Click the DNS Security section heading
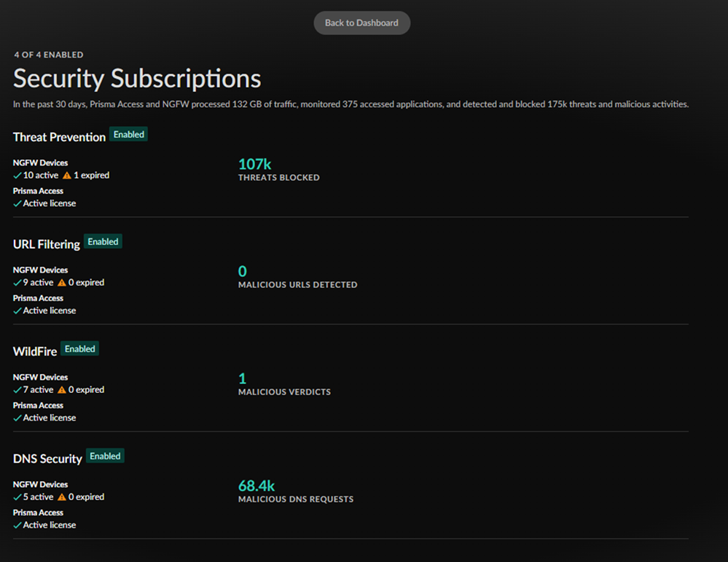Viewport: 728px width, 562px height. pos(47,458)
